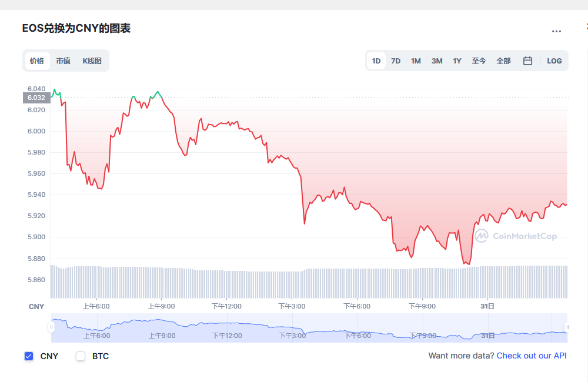Image resolution: width=588 pixels, height=382 pixels.
Task: Toggle LOG scale on the chart
Action: click(x=554, y=61)
